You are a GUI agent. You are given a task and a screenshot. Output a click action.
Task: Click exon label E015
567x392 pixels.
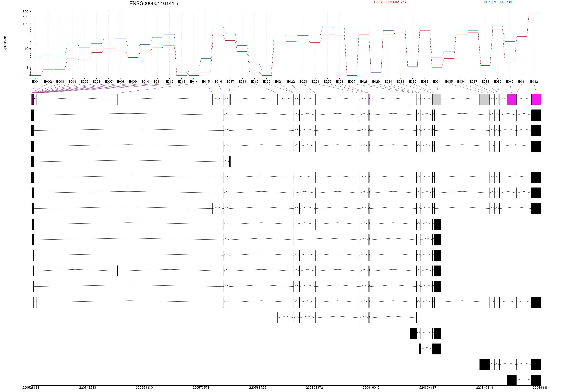point(206,82)
